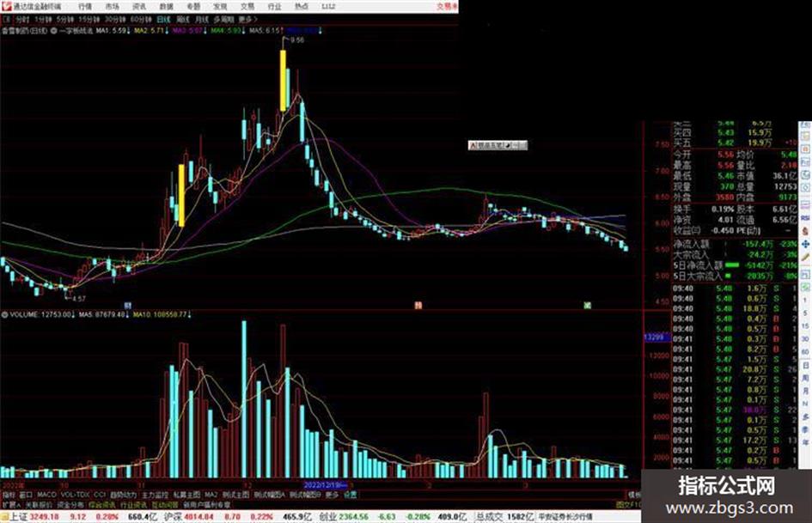
Task: Click the round indicator icon before 一字板战法
Action: [54, 31]
